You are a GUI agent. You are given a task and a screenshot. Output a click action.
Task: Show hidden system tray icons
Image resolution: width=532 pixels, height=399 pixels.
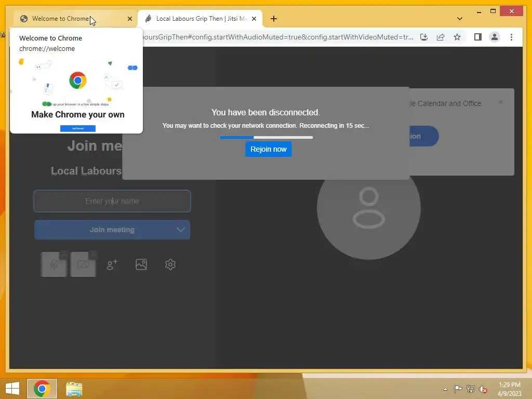tap(445, 389)
